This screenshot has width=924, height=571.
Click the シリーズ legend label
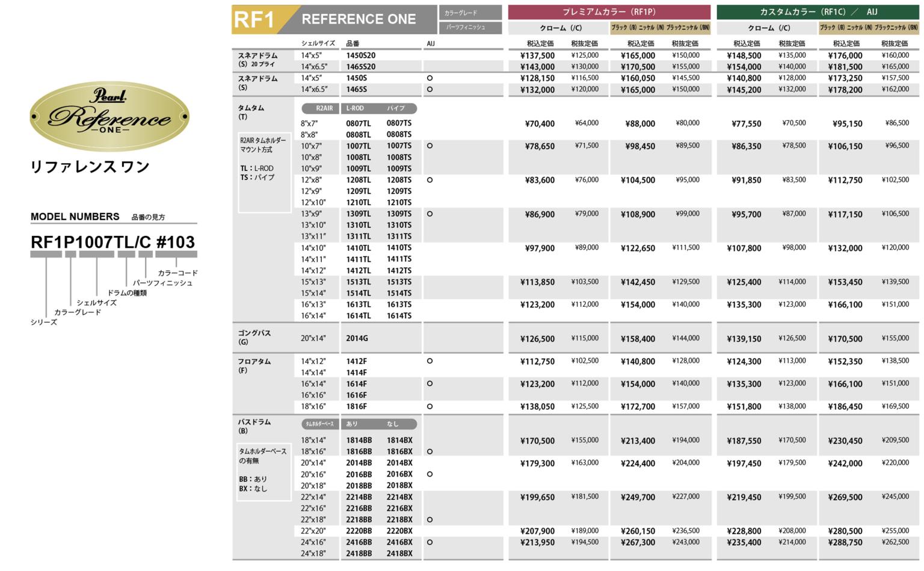(44, 323)
